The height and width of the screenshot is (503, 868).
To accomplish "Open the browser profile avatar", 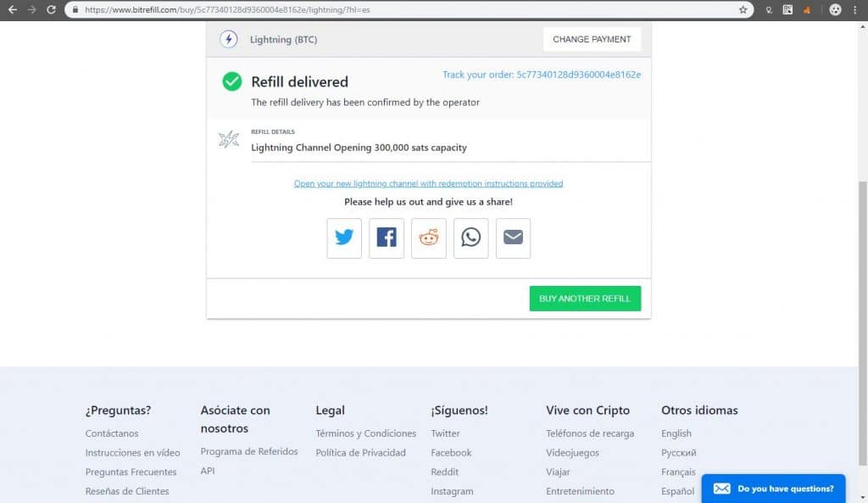I will coord(835,9).
